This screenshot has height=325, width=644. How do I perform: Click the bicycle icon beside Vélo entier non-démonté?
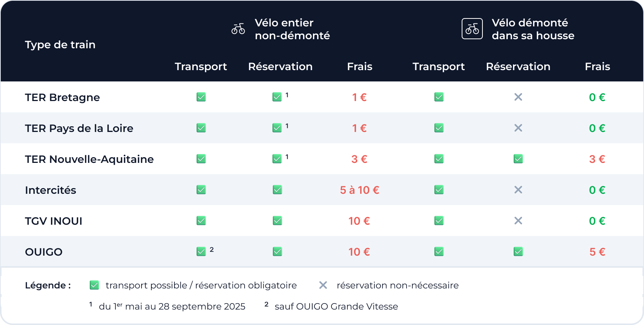(238, 29)
